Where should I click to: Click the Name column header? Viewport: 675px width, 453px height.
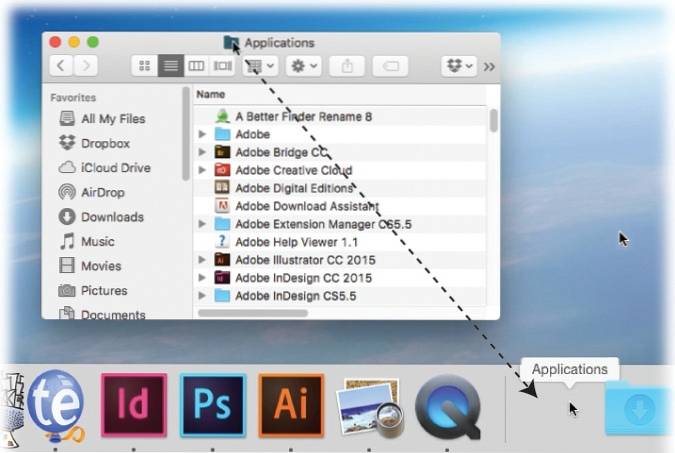pos(211,94)
